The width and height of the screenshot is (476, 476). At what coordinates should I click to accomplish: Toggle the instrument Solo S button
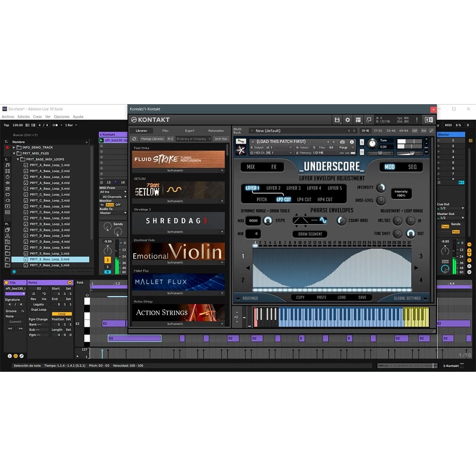362,142
